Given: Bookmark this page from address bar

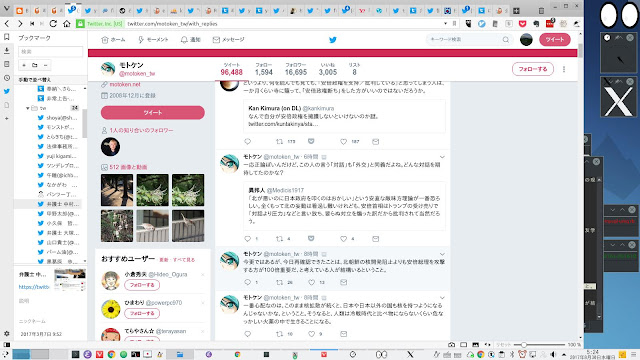Looking at the screenshot, I should pos(454,24).
